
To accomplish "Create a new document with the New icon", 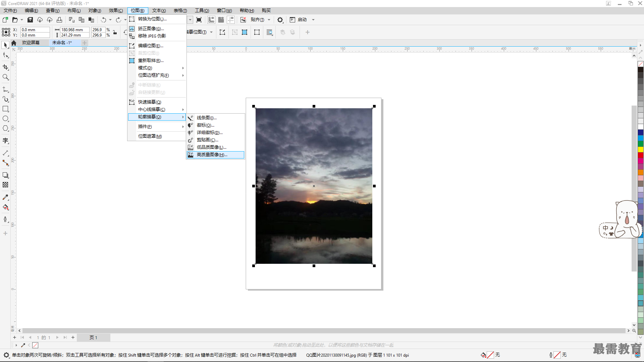I will (5, 20).
